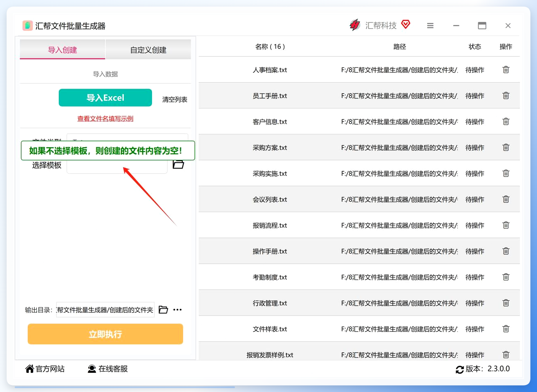537x392 pixels.
Task: Click the 导入Excel button
Action: (105, 98)
